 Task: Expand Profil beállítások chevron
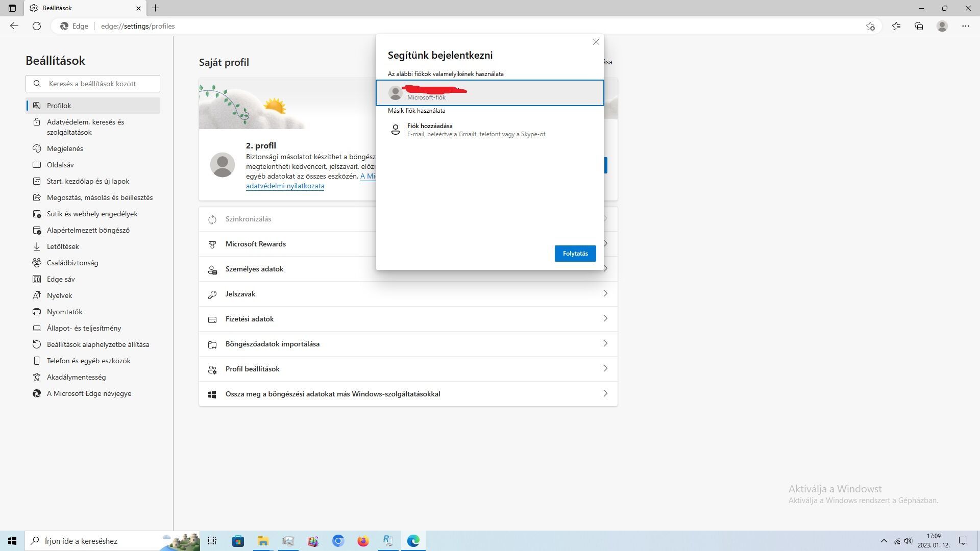[x=605, y=369]
